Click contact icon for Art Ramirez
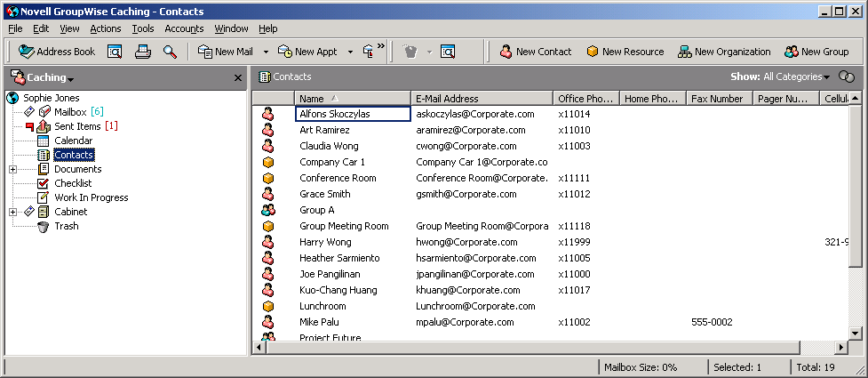This screenshot has height=378, width=868. click(x=268, y=130)
